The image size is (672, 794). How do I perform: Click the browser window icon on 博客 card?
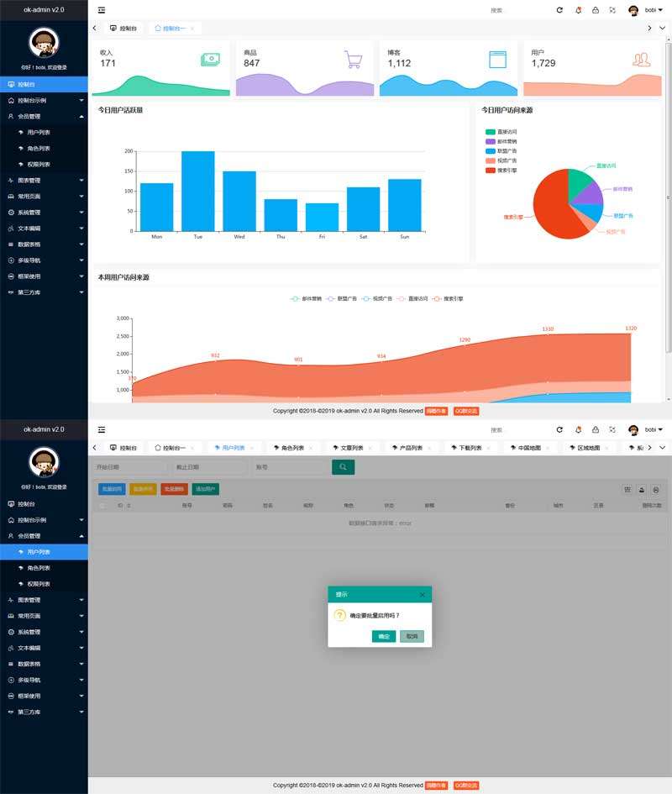click(498, 60)
